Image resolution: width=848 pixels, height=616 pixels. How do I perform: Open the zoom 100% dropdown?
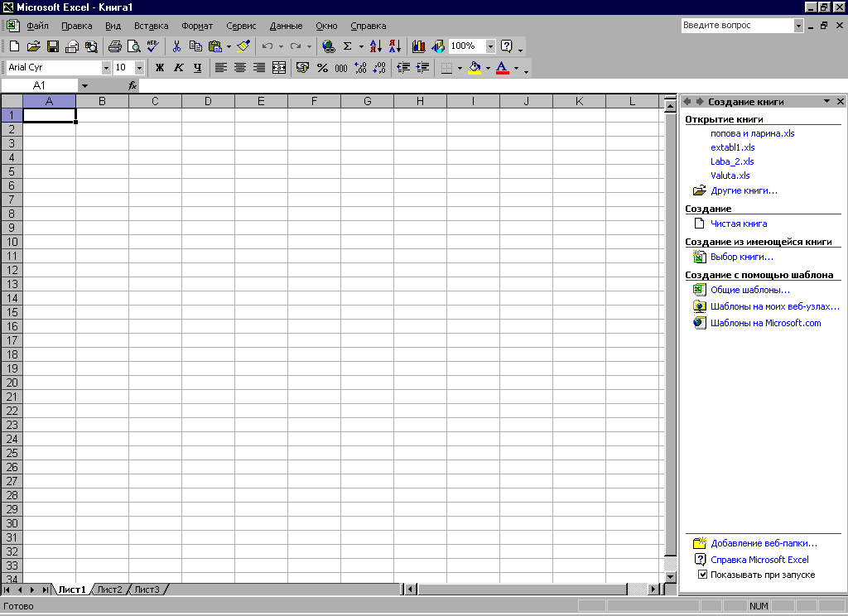point(490,46)
